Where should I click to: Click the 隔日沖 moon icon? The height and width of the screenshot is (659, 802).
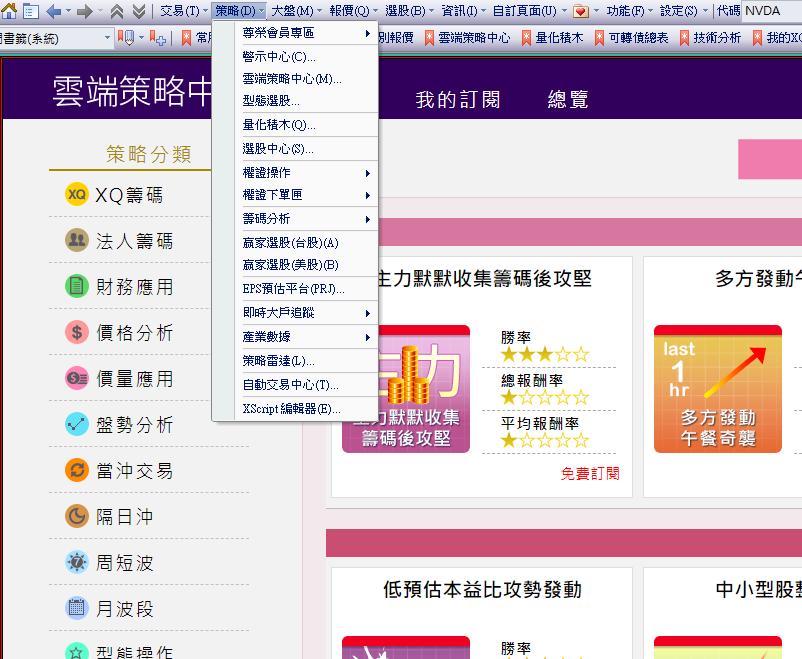coord(77,517)
